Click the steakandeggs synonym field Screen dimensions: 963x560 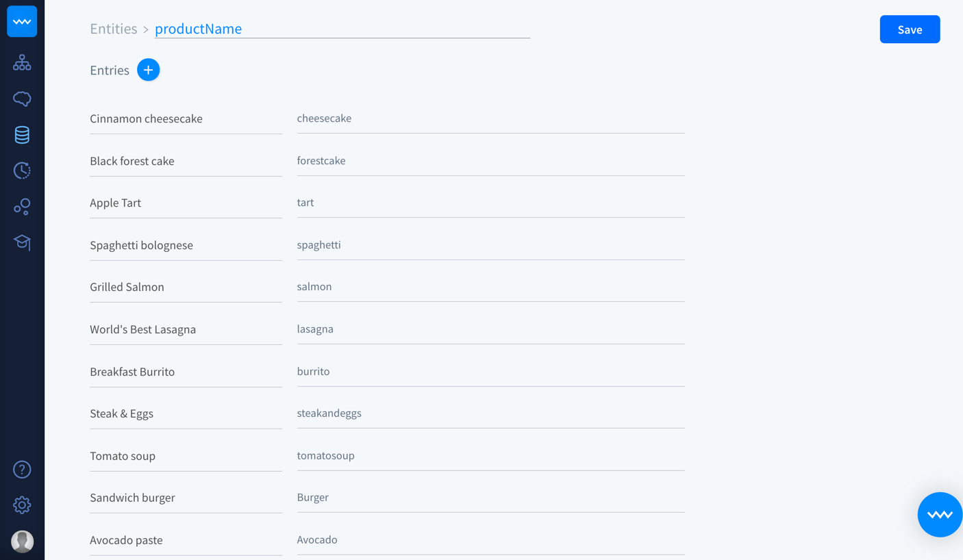tap(490, 413)
